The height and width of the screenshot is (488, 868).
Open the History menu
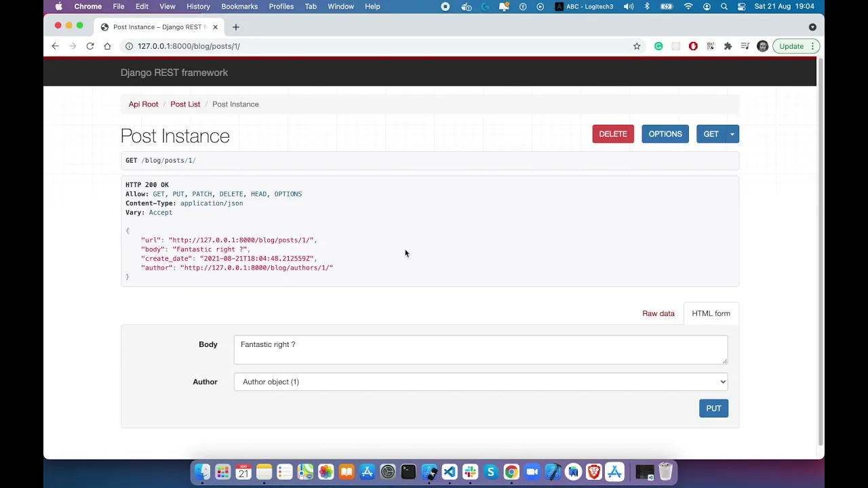[x=198, y=6]
